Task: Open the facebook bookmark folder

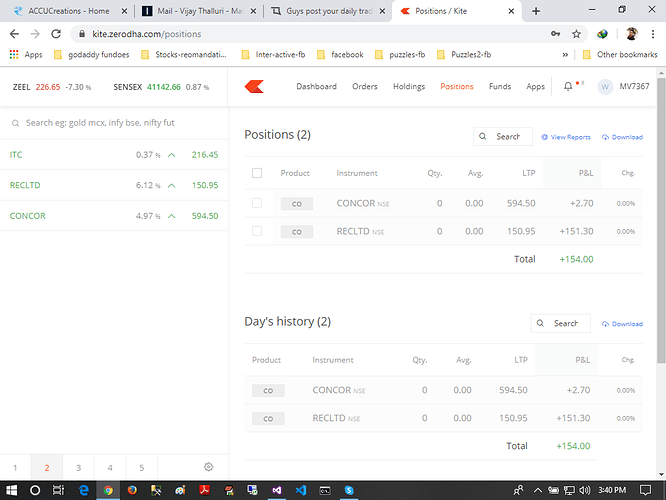Action: (x=341, y=54)
